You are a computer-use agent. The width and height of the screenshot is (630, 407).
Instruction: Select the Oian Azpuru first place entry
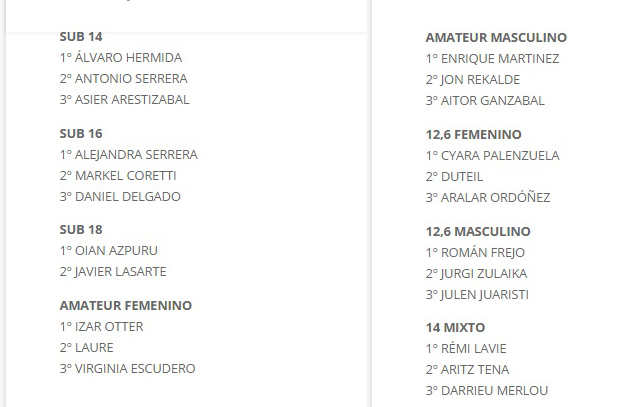[108, 251]
